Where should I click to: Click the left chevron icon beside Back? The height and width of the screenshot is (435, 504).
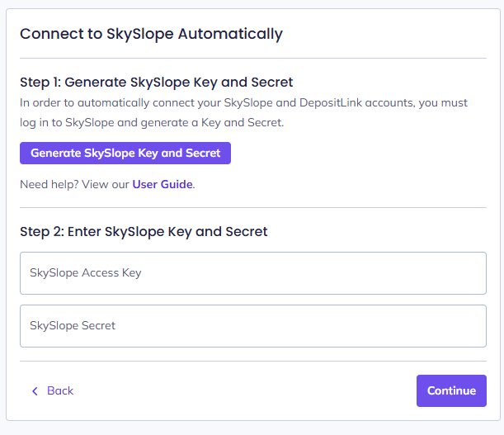point(35,391)
